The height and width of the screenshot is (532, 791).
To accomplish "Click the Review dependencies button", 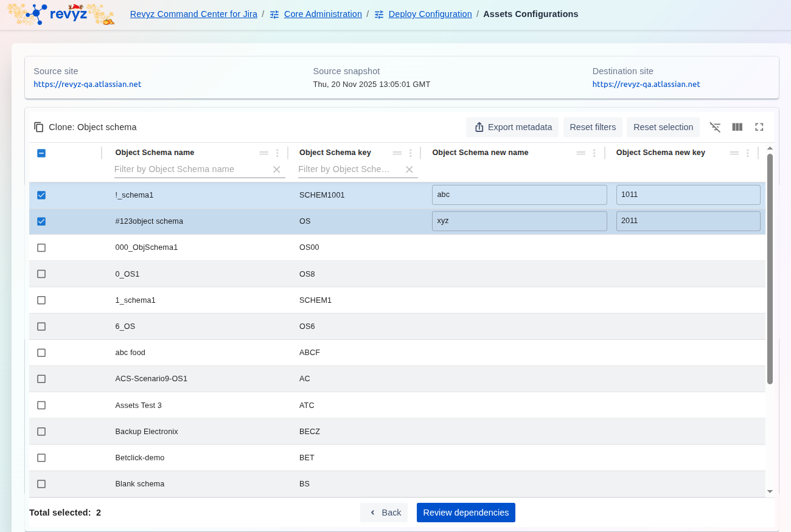I will point(465,513).
